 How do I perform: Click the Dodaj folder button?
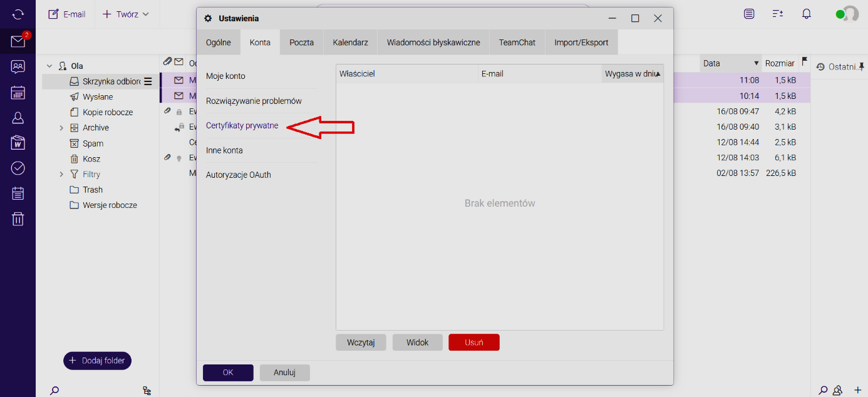click(x=97, y=361)
